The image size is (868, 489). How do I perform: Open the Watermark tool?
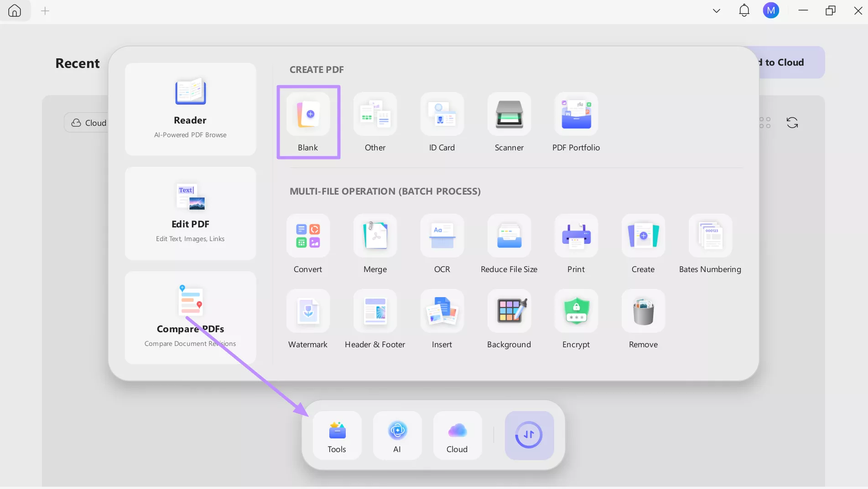tap(307, 319)
